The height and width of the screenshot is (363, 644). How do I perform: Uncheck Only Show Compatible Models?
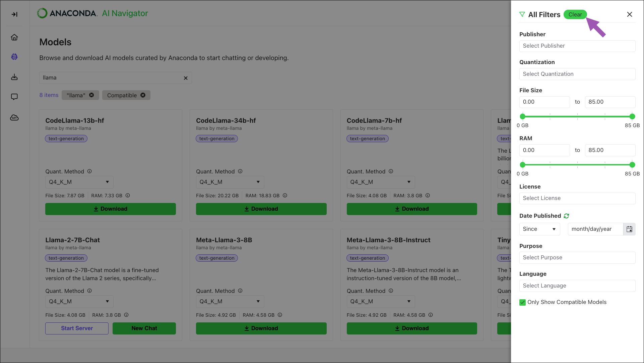[522, 302]
